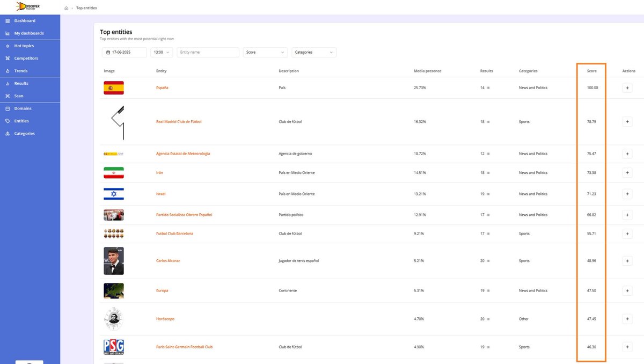Open the Score sort dropdown
This screenshot has height=364, width=644.
pyautogui.click(x=266, y=52)
